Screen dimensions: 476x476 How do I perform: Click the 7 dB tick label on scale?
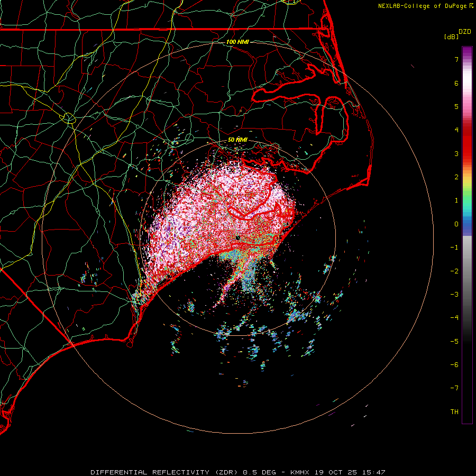click(456, 59)
